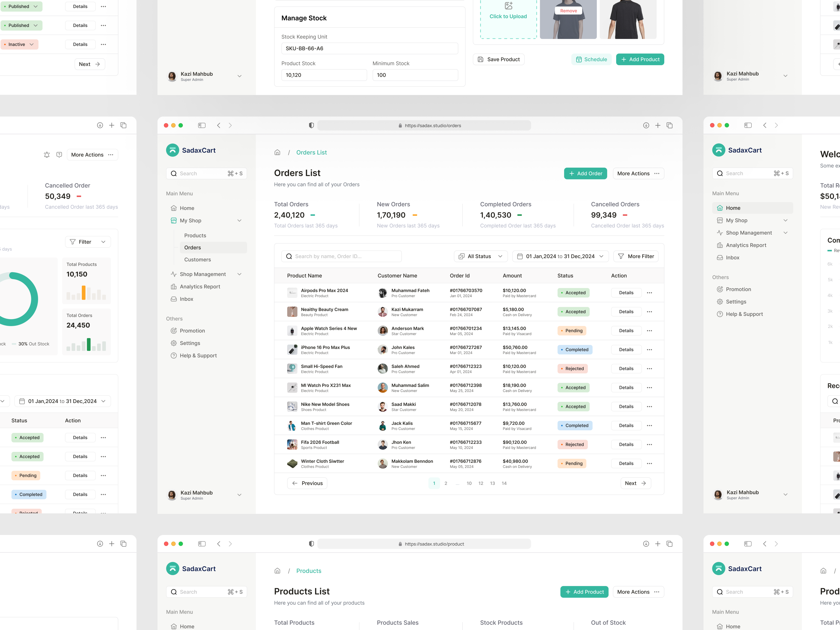Screen dimensions: 840x630
Task: Click the notification bell icon near More Actions
Action: tap(46, 155)
